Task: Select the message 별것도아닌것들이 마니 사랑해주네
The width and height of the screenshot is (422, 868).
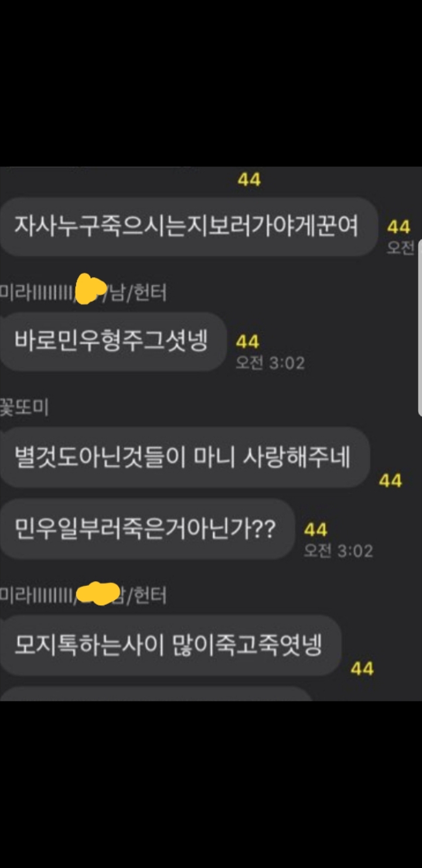Action: coord(185,457)
